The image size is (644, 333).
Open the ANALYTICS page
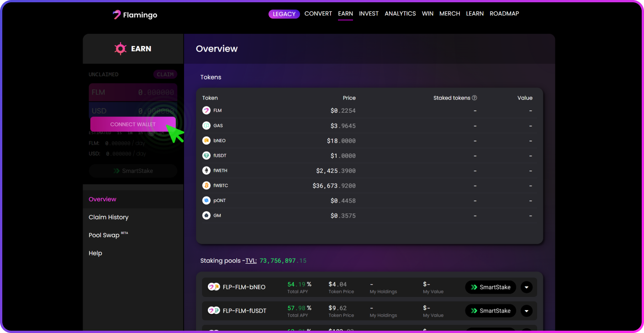[400, 14]
